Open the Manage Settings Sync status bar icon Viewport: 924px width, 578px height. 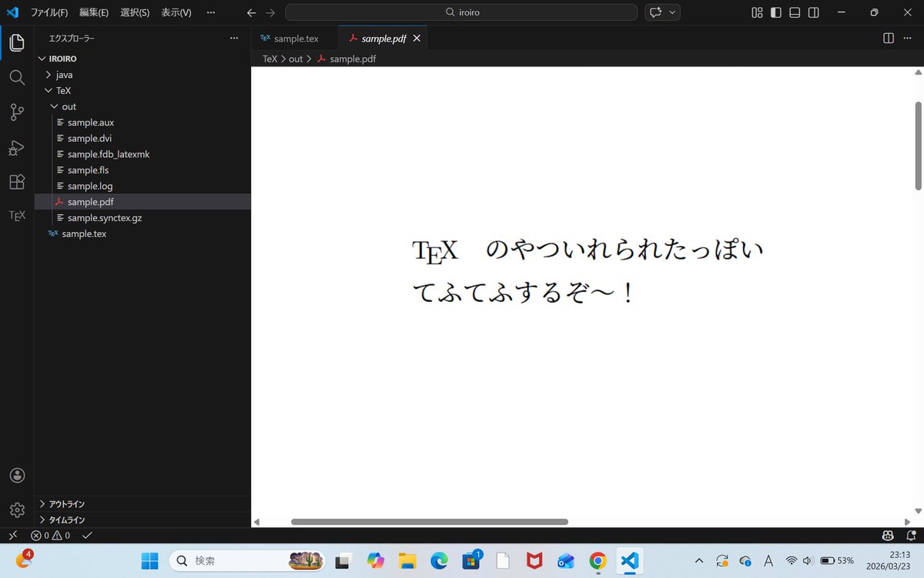click(x=887, y=535)
